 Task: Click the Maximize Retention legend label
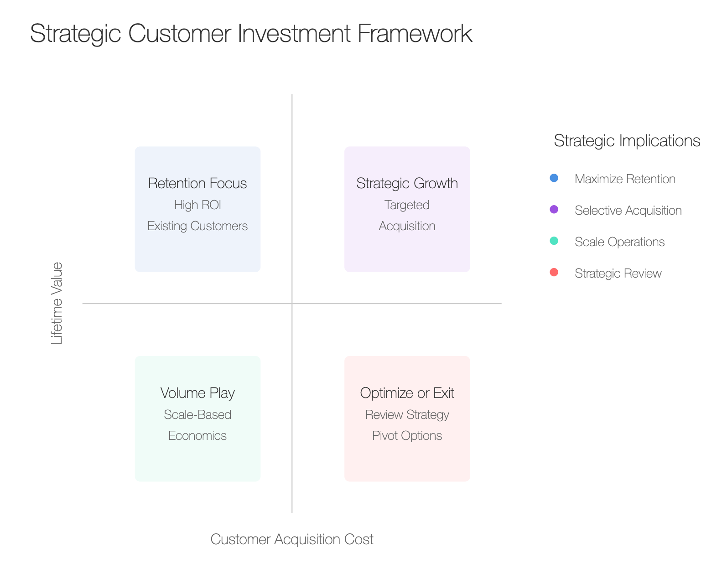(x=625, y=179)
